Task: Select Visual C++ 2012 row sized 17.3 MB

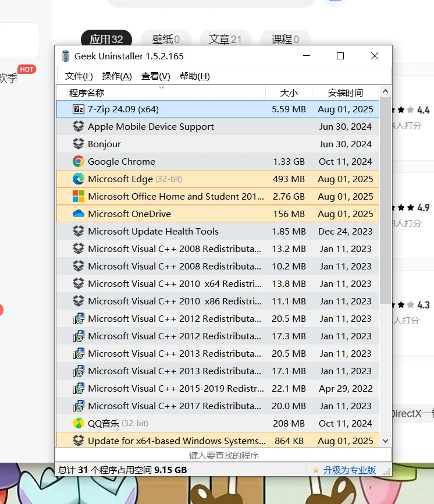Action: point(218,336)
